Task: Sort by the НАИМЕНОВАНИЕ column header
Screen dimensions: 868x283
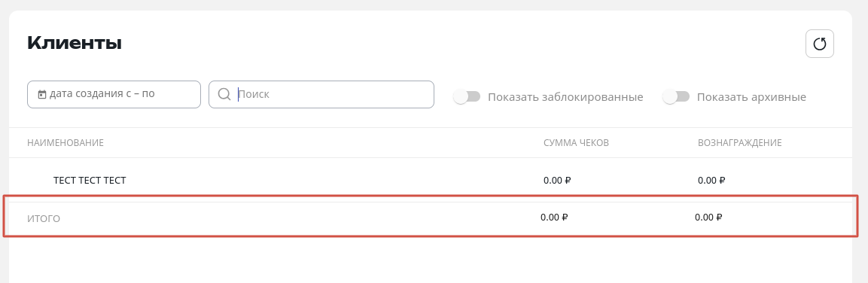Action: (x=65, y=143)
